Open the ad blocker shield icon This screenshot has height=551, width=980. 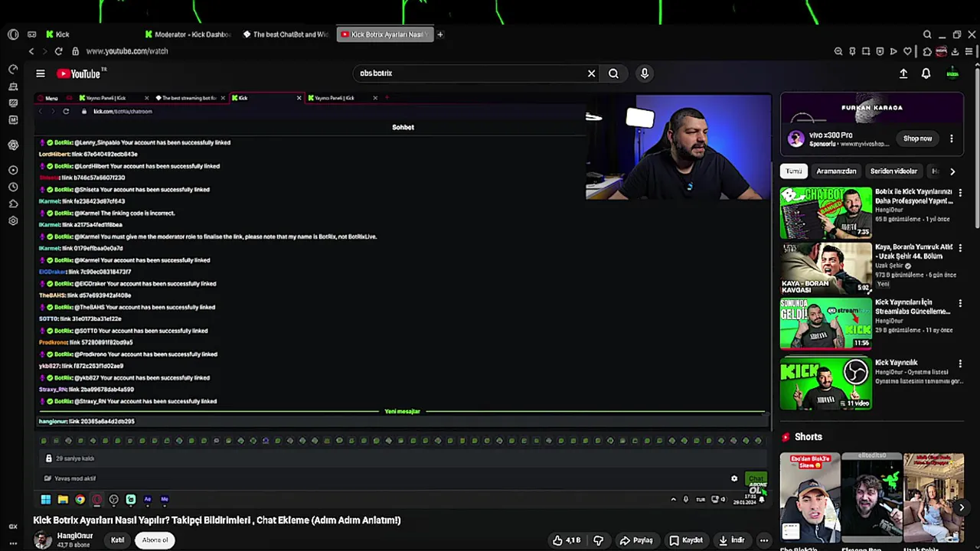coord(880,51)
